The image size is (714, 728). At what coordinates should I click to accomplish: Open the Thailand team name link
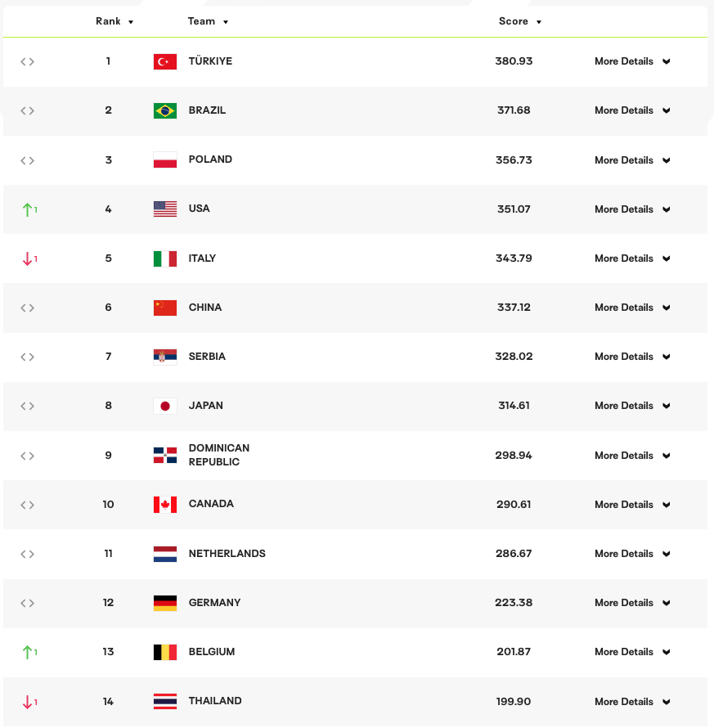coord(215,701)
